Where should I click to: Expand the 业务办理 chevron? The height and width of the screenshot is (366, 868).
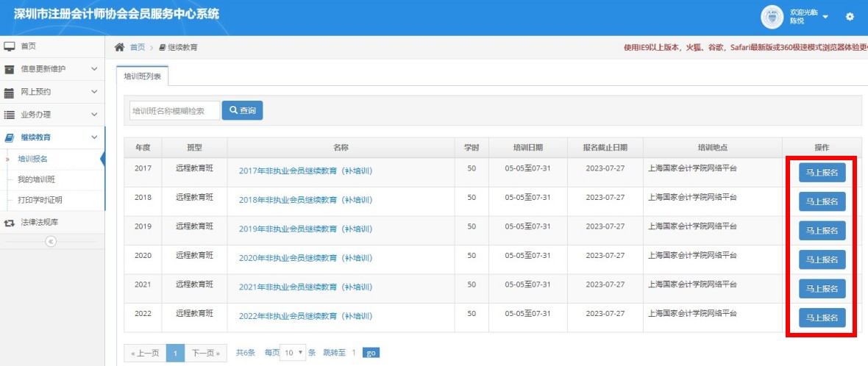pos(94,115)
